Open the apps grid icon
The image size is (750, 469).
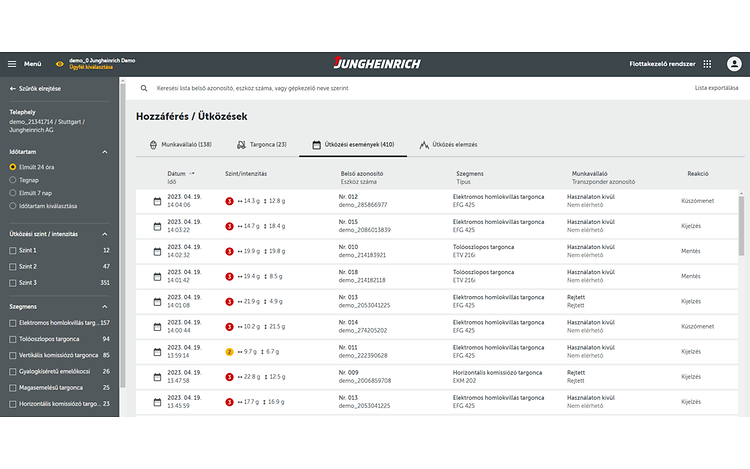click(707, 64)
